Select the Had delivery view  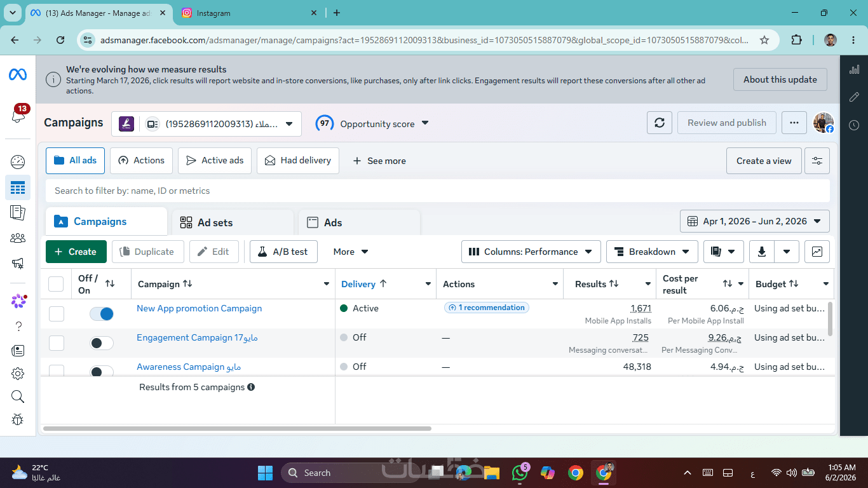tap(298, 161)
